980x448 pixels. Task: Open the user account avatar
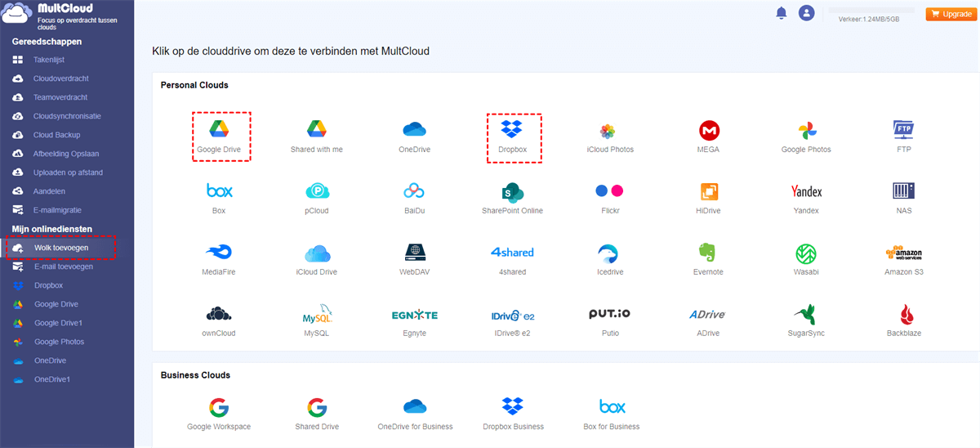[807, 13]
